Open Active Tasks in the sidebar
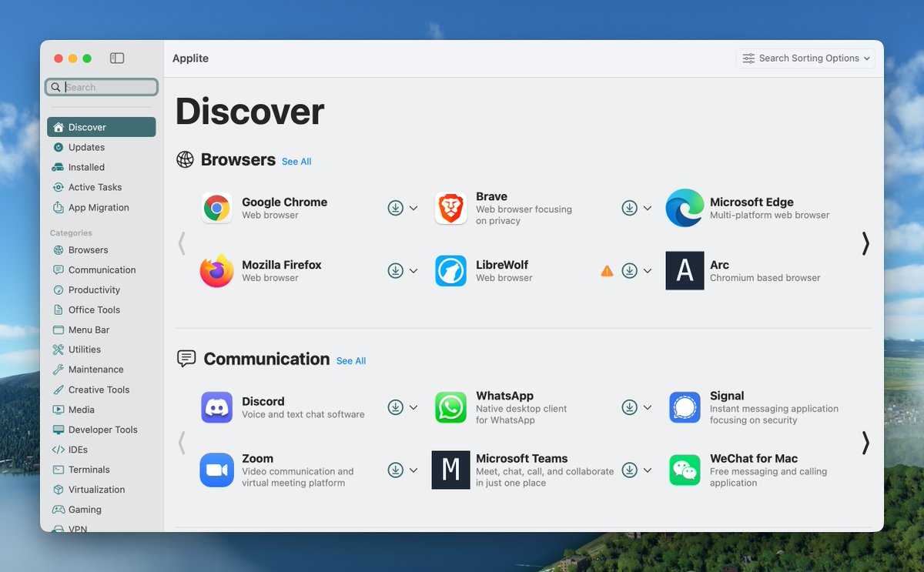This screenshot has width=924, height=572. [x=102, y=187]
